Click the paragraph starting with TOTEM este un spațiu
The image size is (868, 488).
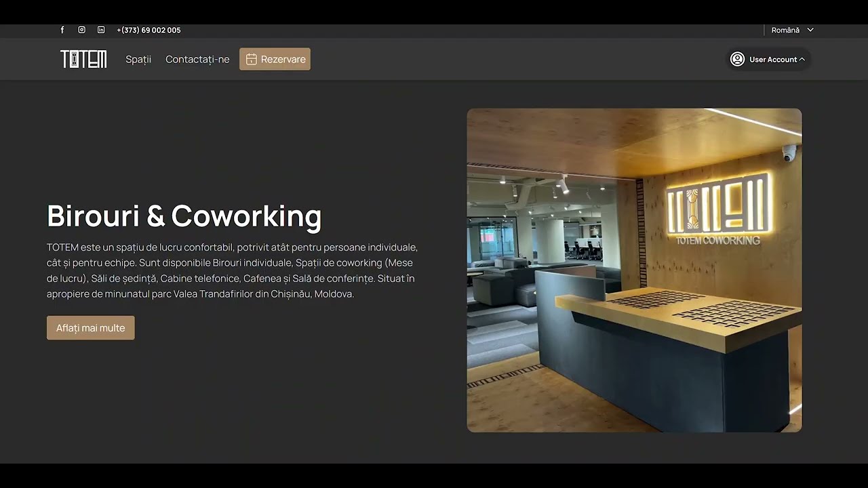pyautogui.click(x=232, y=270)
